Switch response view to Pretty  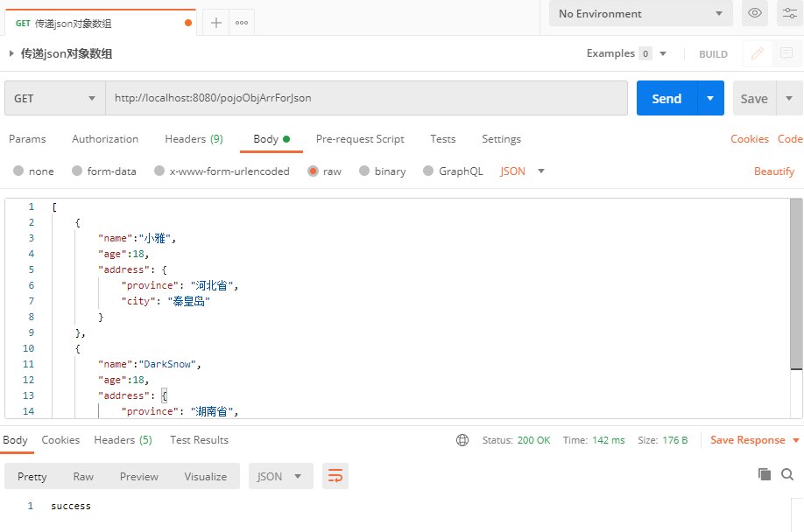[x=32, y=477]
